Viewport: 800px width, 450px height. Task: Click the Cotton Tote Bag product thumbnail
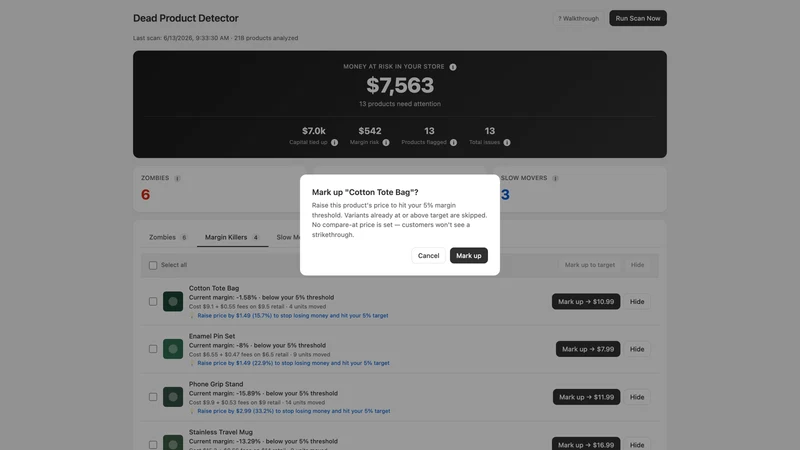173,302
